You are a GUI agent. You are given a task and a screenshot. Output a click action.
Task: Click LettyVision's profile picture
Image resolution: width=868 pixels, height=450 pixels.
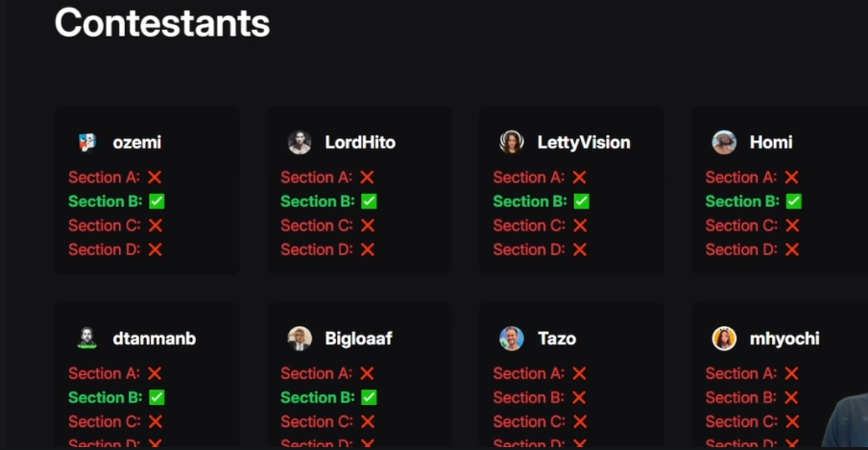[512, 142]
